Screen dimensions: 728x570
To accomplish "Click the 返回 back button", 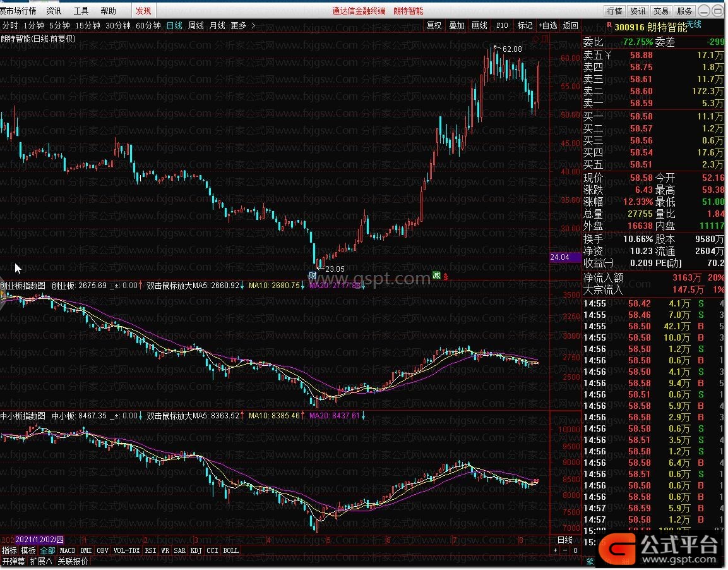I will [x=571, y=25].
